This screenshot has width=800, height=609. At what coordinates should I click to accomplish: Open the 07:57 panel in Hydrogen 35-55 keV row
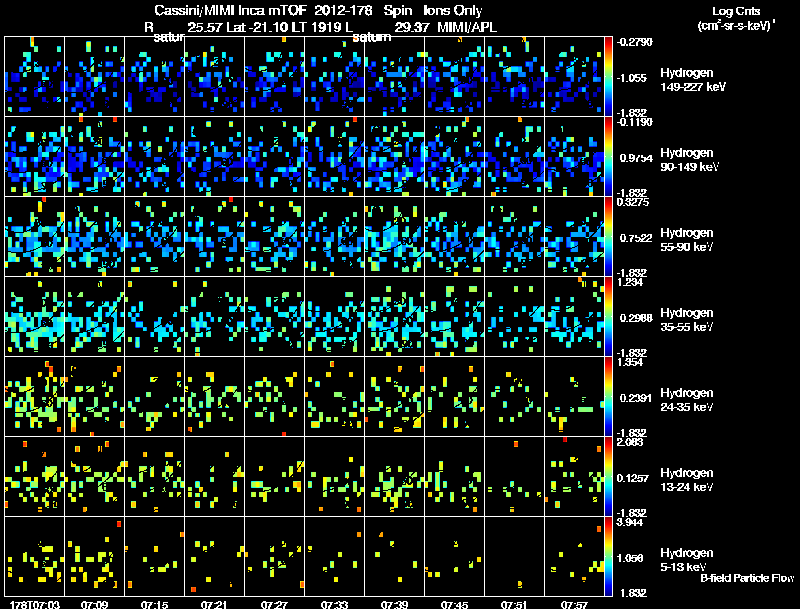(x=574, y=316)
